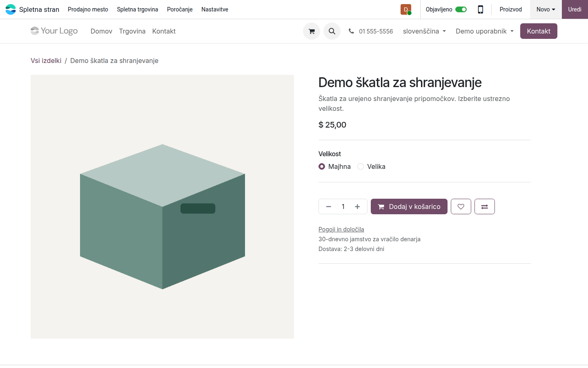Open the Nastavitve menu
Viewport: 588px width, 368px height.
[215, 9]
